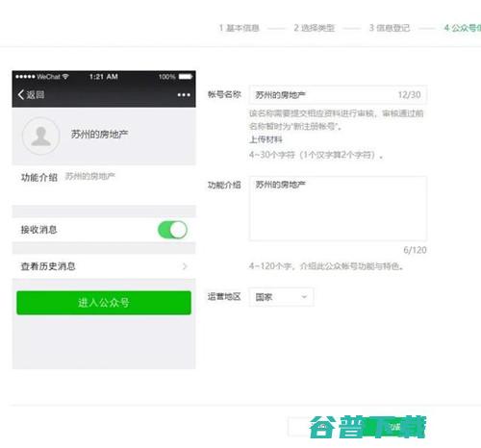Click the 1:21 AM time in status bar
This screenshot has width=481, height=448.
click(x=104, y=77)
